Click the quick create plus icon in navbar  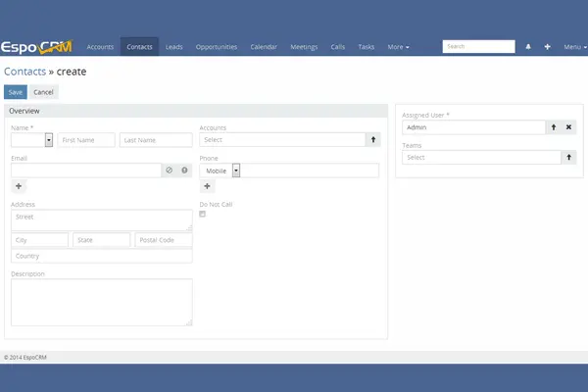[547, 46]
